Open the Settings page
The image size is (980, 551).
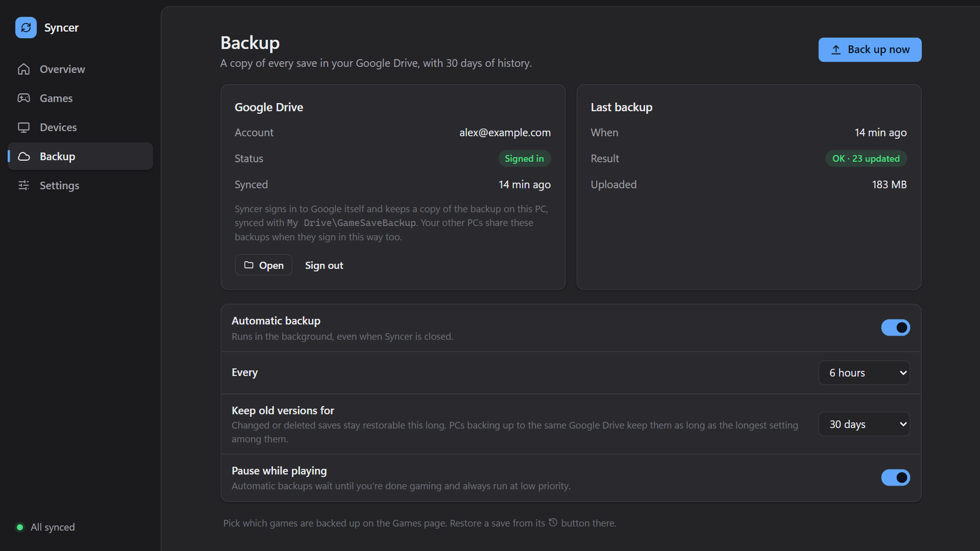coord(80,186)
